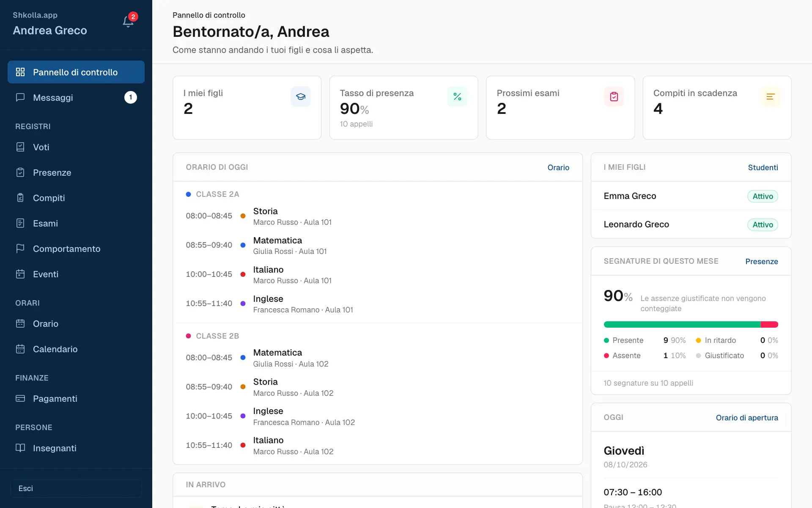Click the Attivo badge next to Leonardo Greco
Image resolution: width=812 pixels, height=508 pixels.
coord(763,224)
